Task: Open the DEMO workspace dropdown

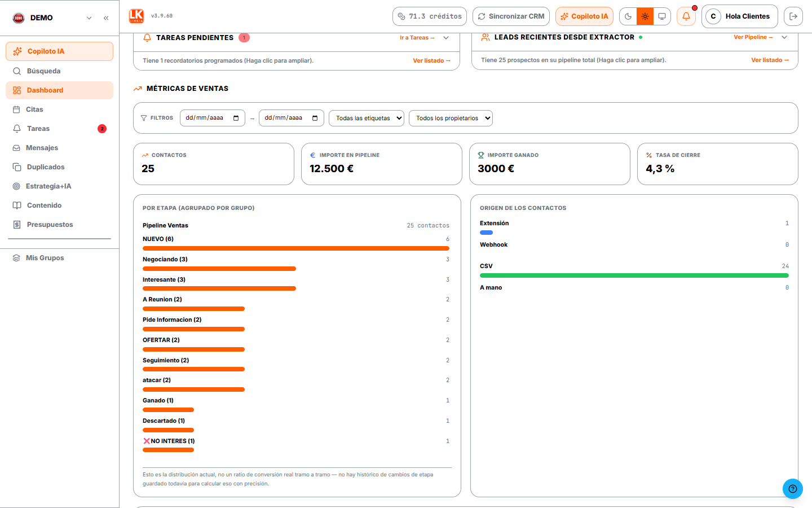Action: [x=89, y=18]
